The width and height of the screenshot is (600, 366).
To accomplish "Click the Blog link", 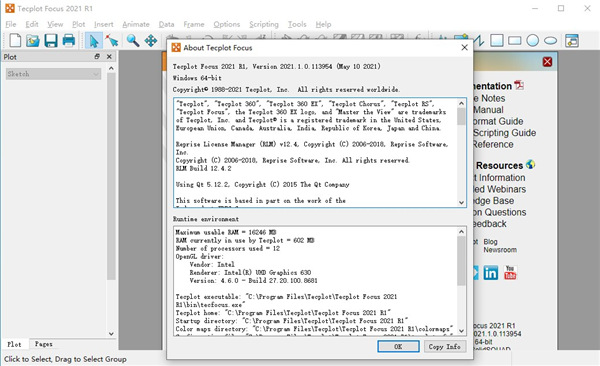I will click(x=490, y=242).
